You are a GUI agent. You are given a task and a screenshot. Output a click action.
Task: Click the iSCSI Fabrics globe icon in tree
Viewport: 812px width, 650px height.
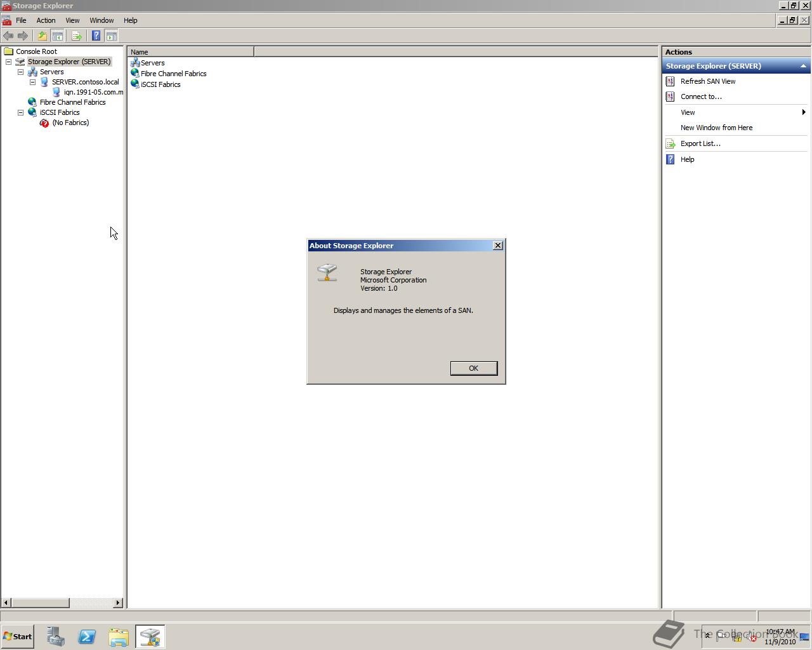click(32, 112)
